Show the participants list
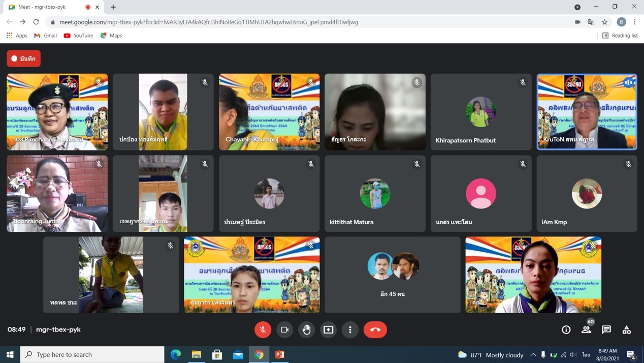This screenshot has height=363, width=644. (x=586, y=329)
